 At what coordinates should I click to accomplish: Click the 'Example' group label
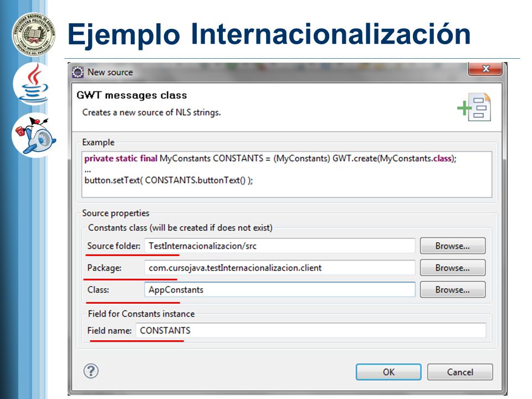coord(98,142)
